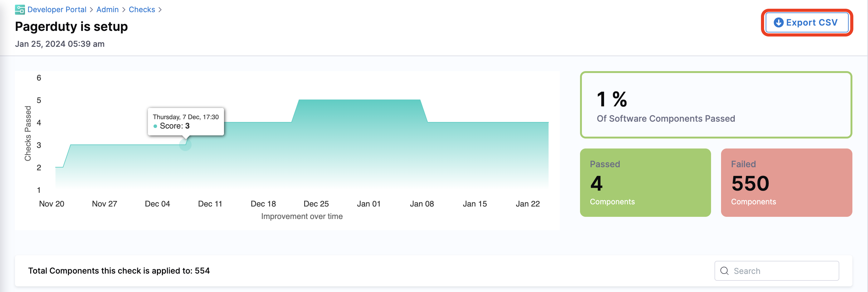Click the Jan 08 label on chart axis
The width and height of the screenshot is (868, 292).
[x=422, y=204]
